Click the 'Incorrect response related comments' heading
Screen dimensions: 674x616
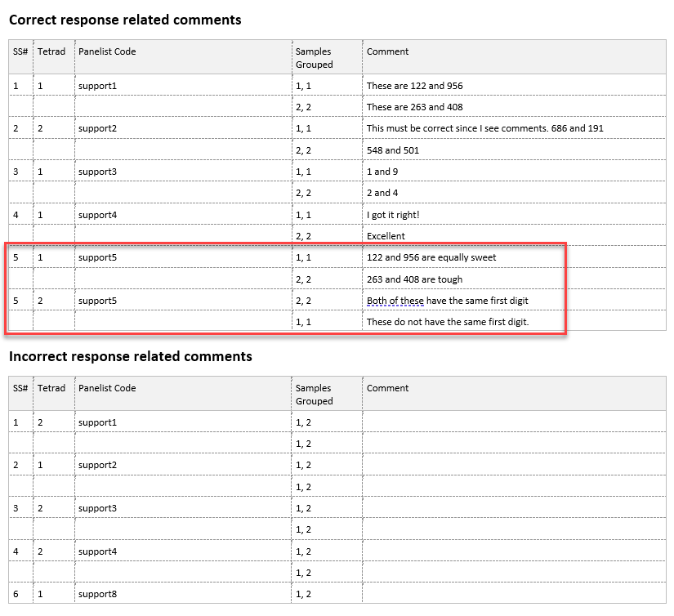click(x=131, y=356)
